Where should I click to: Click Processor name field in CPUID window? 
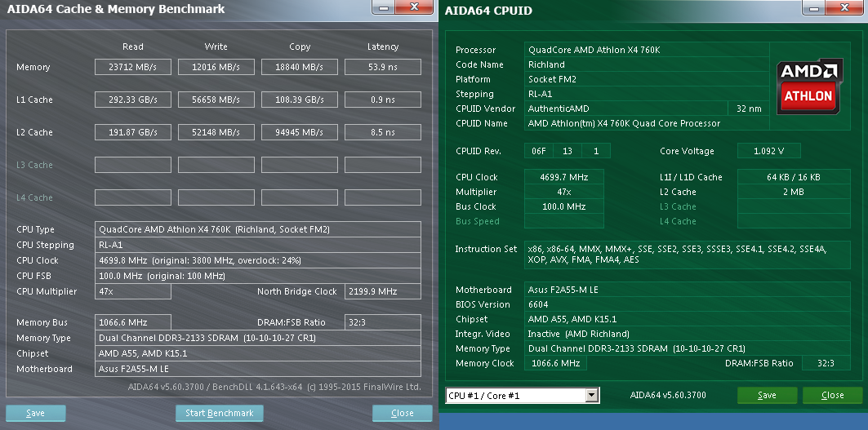coord(647,50)
